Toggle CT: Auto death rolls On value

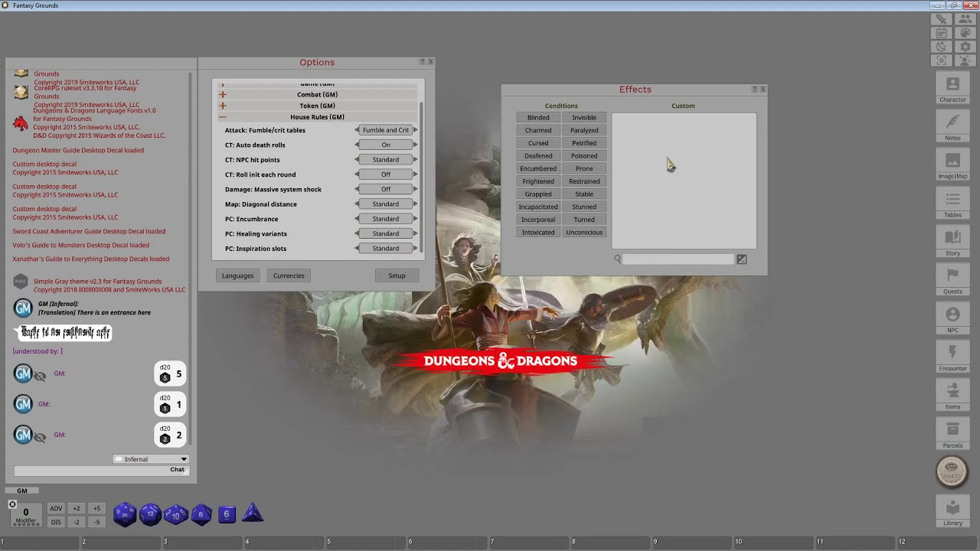386,145
